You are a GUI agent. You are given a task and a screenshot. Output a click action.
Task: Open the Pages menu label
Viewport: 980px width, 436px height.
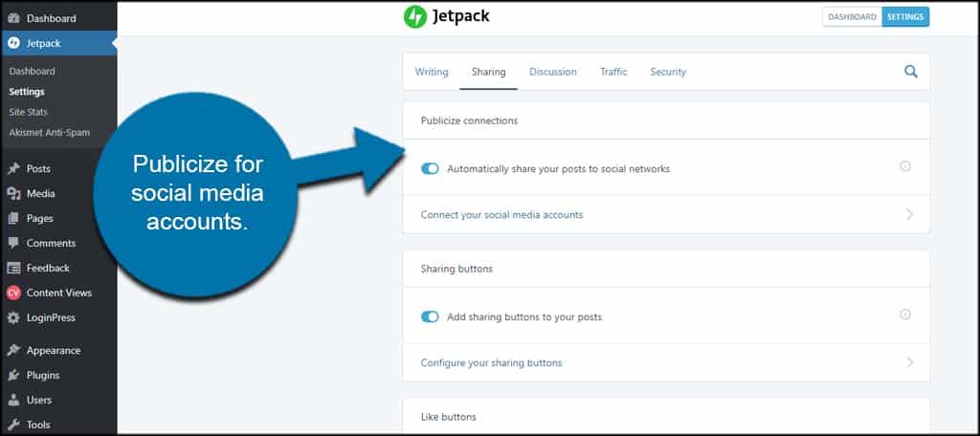pyautogui.click(x=40, y=219)
